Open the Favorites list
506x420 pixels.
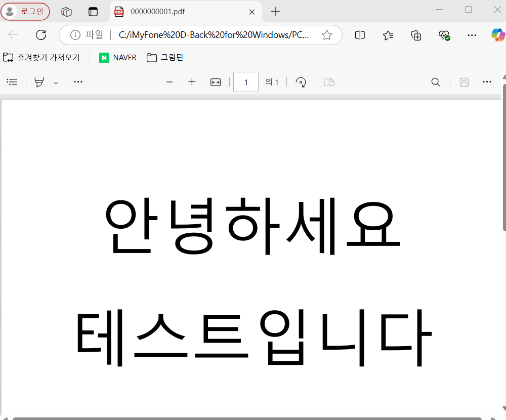click(388, 35)
